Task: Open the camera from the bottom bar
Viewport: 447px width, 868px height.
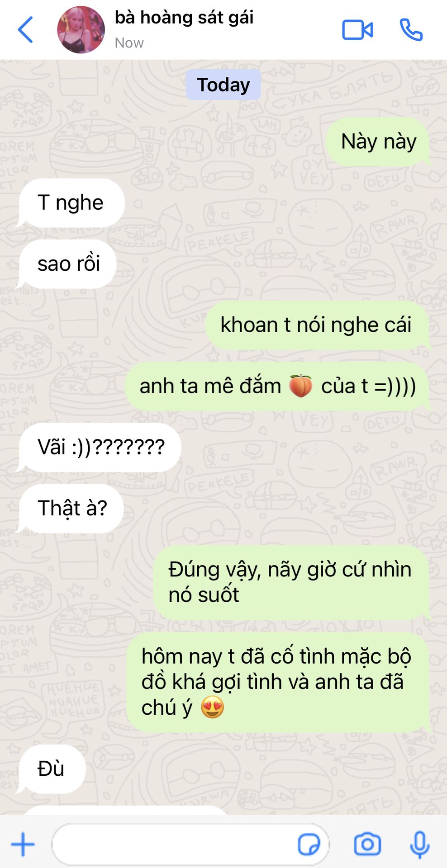Action: (x=367, y=844)
